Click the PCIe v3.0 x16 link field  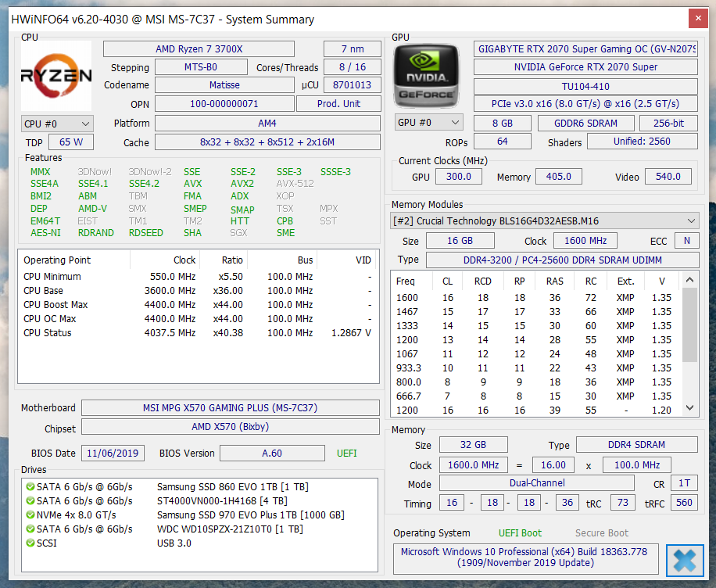(586, 104)
